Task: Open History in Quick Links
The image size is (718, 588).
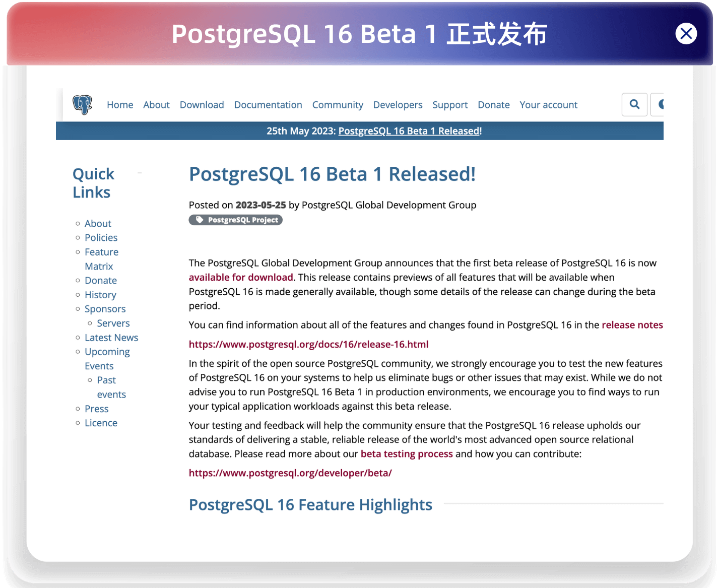Action: point(100,295)
